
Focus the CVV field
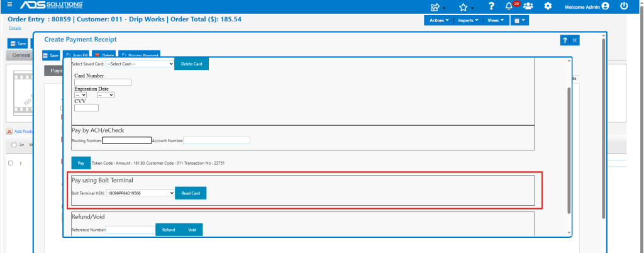click(86, 108)
